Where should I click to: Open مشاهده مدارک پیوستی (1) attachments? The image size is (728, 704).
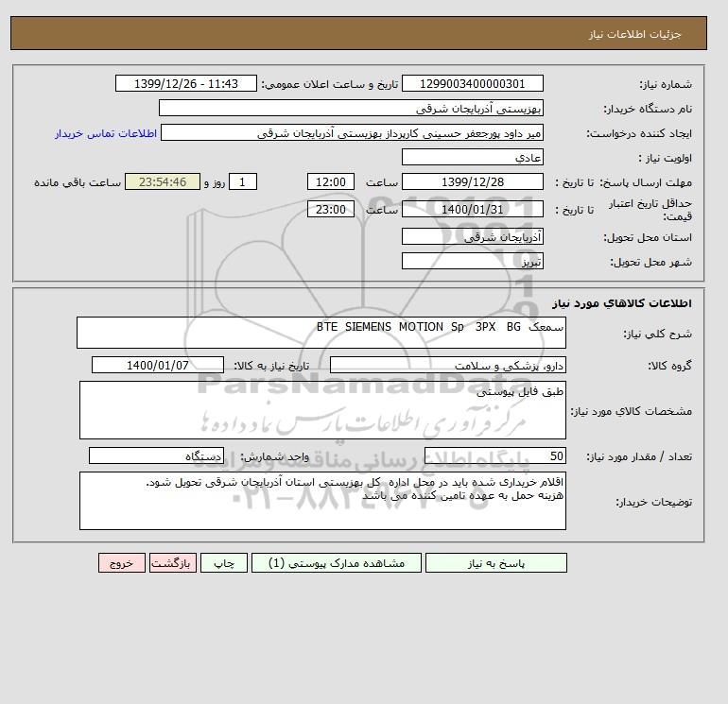click(x=337, y=562)
